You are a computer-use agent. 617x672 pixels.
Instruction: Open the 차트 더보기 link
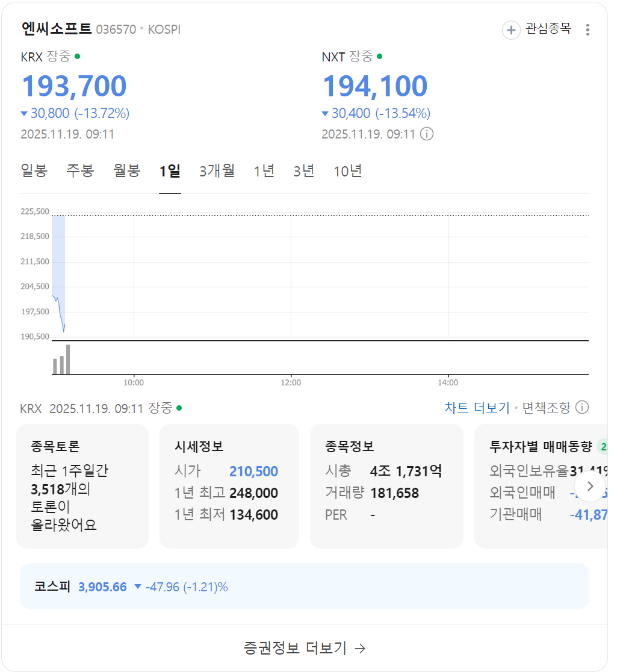coord(477,408)
